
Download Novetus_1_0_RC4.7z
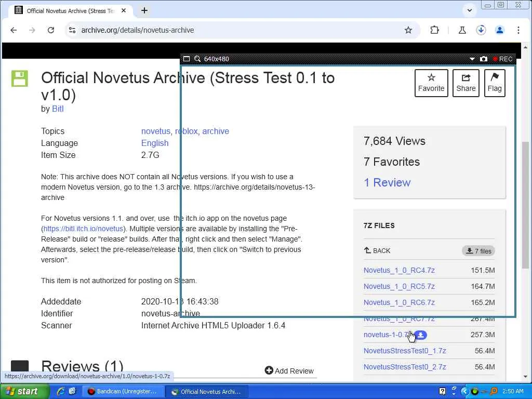point(399,270)
